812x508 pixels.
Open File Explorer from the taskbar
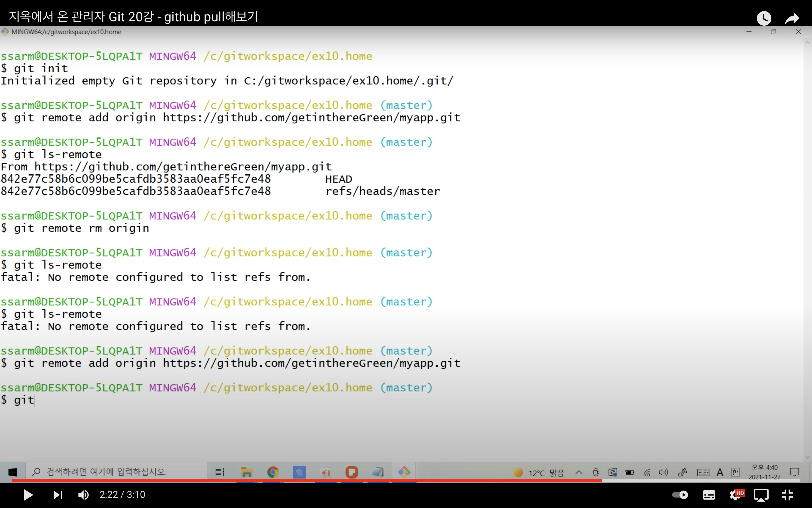pos(246,472)
